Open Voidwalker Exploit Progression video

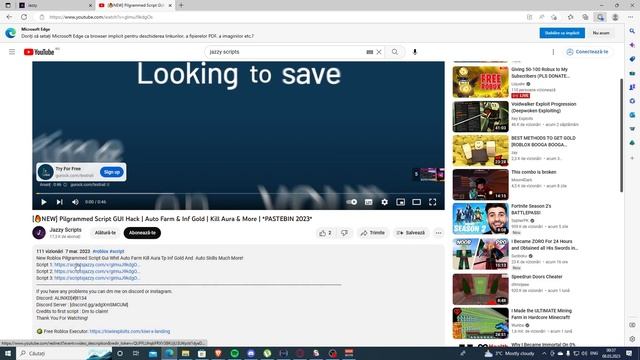(x=480, y=116)
